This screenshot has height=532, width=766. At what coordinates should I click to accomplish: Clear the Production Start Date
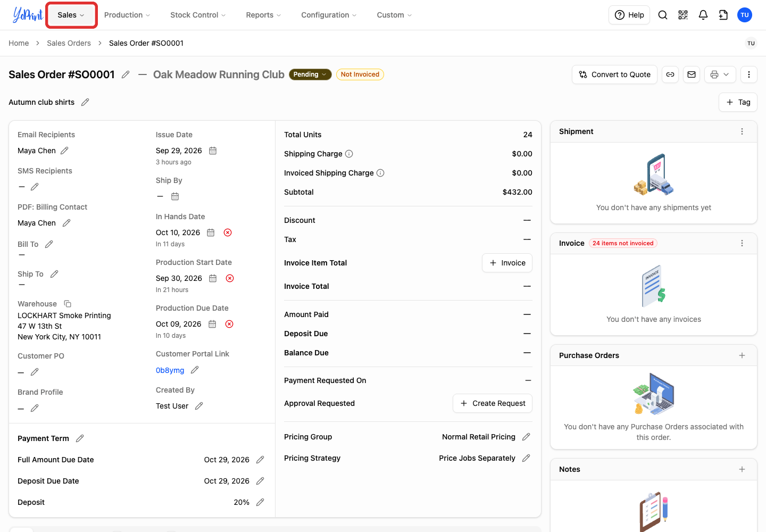pos(230,278)
